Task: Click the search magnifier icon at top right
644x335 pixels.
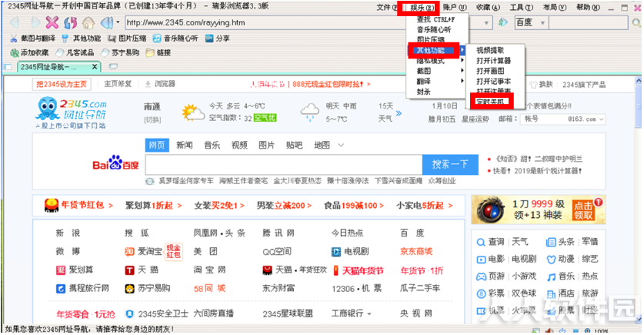Action: 636,23
